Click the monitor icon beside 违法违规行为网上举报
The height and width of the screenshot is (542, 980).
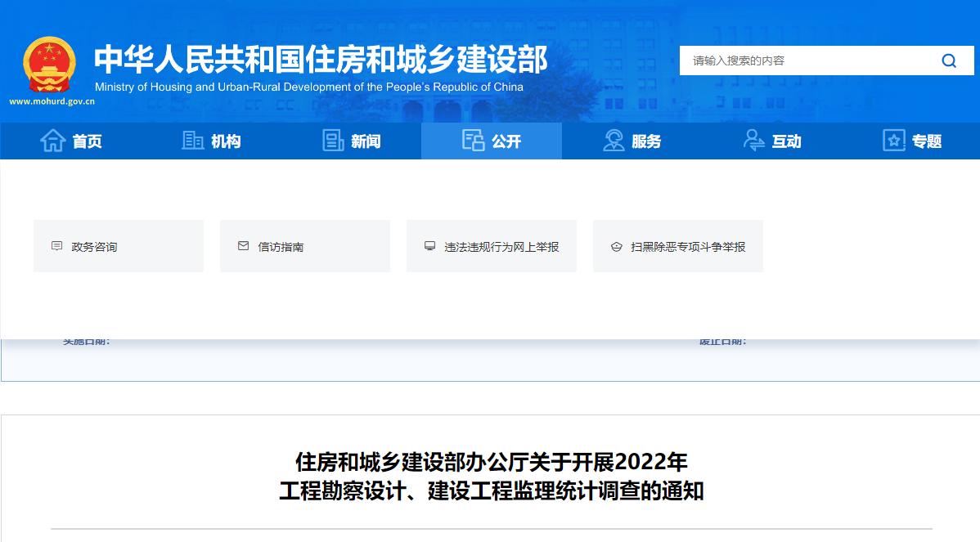[430, 246]
